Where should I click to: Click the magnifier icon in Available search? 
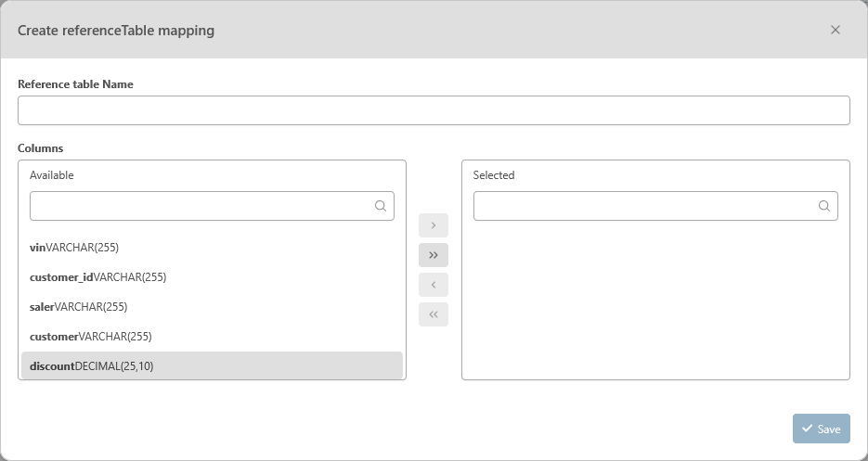coord(381,206)
